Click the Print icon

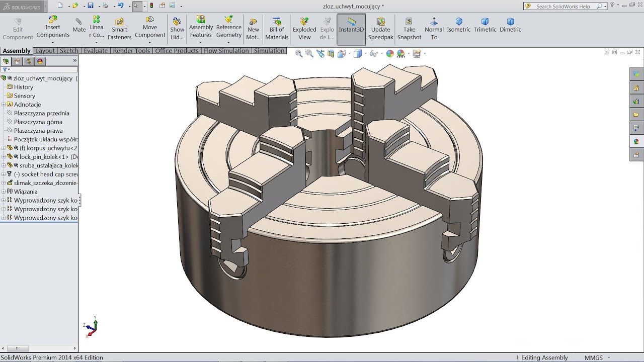[105, 6]
